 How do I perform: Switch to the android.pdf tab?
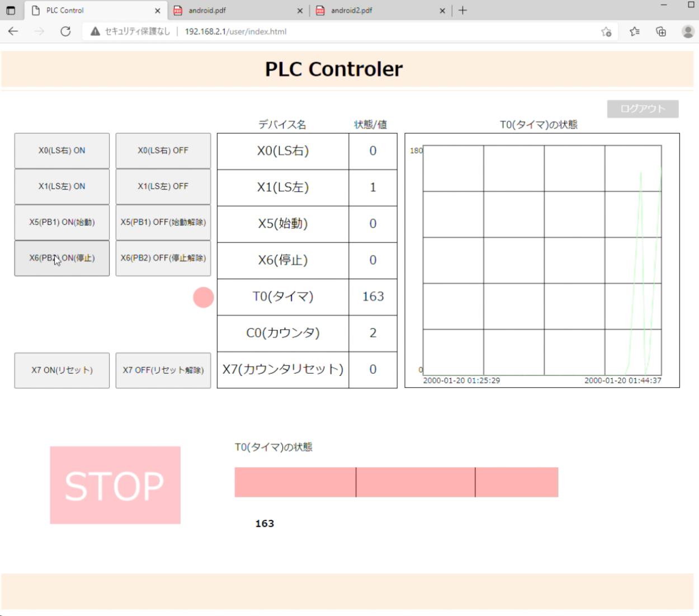(238, 10)
